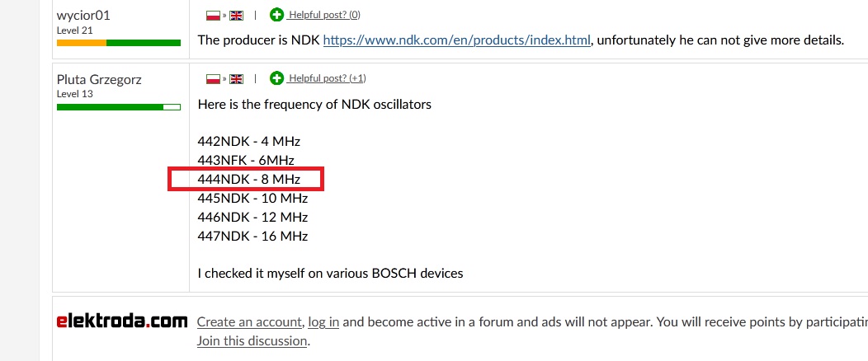The image size is (868, 361).
Task: Click Pluta Grzegorz's green level progress bar
Action: (119, 106)
